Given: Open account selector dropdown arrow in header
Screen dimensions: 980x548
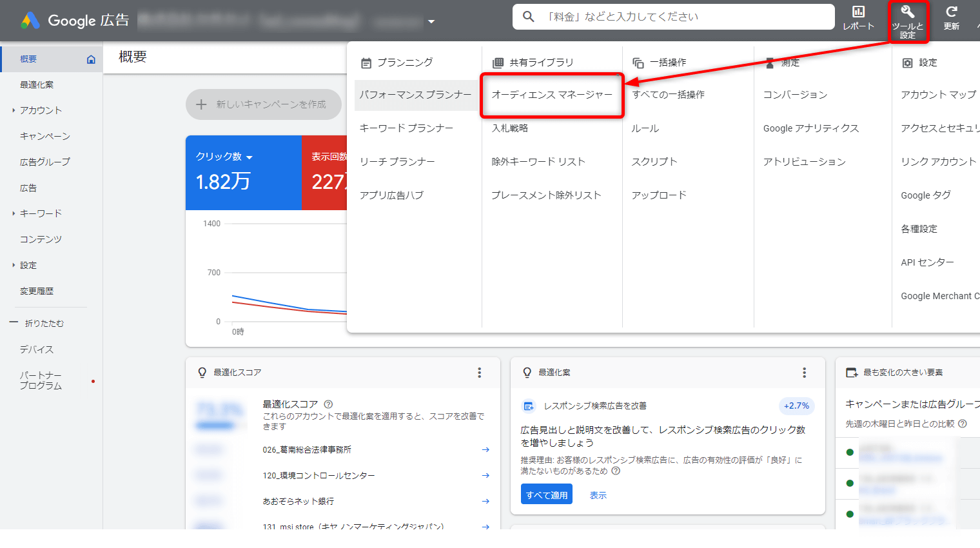Looking at the screenshot, I should [431, 22].
